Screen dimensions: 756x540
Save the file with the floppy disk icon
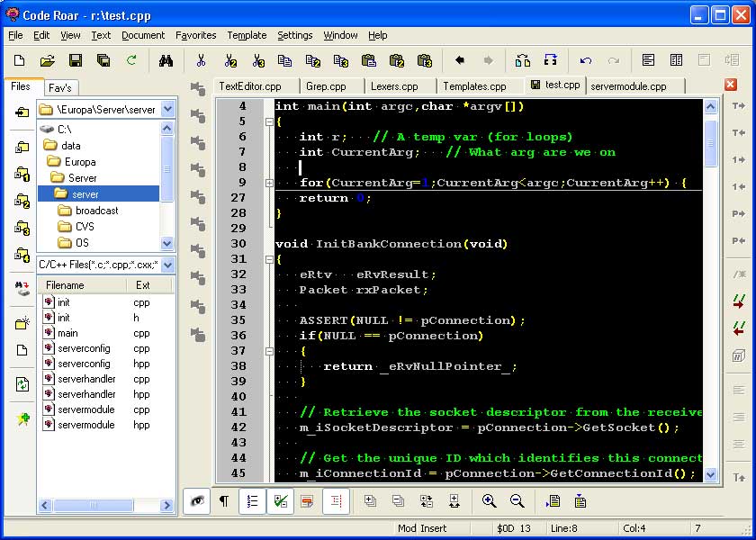pos(76,60)
